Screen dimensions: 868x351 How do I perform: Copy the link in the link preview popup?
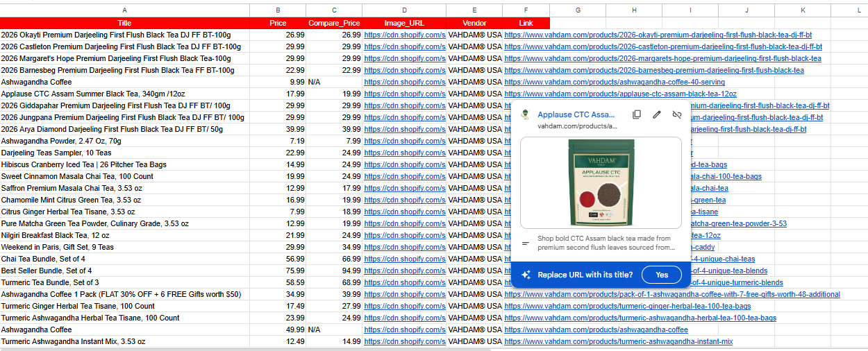637,114
